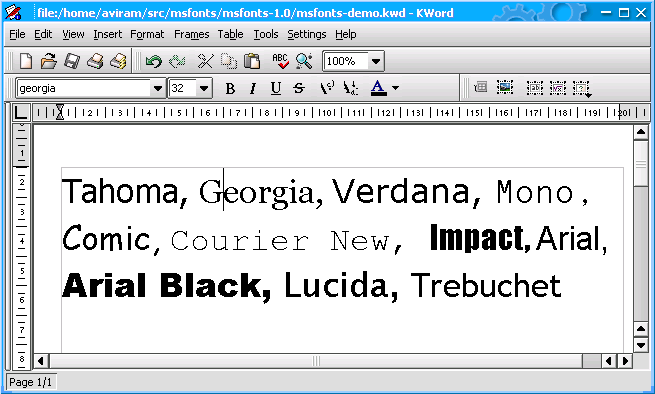655x394 pixels.
Task: Open an existing file
Action: coord(48,61)
